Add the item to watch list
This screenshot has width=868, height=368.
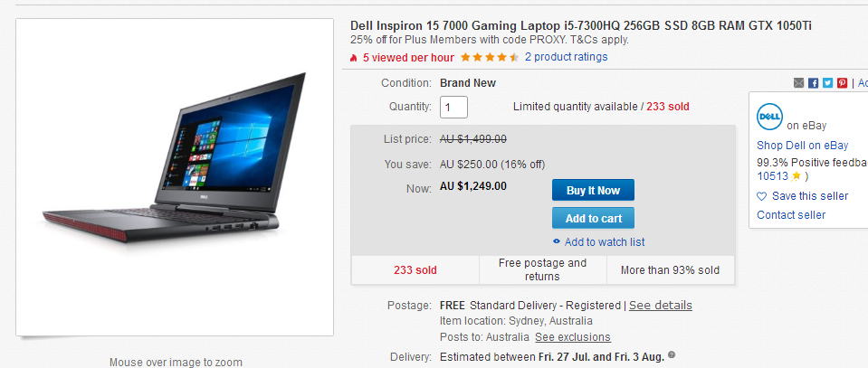click(605, 241)
